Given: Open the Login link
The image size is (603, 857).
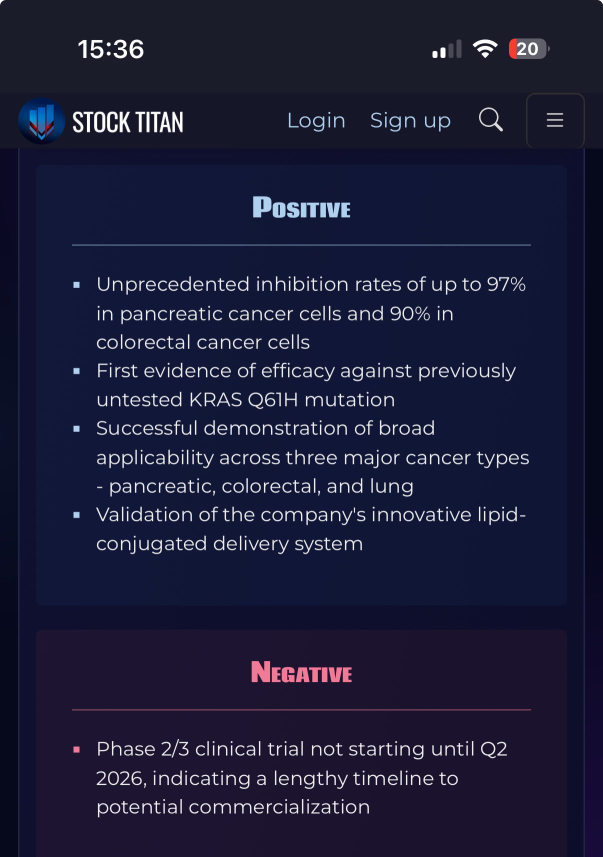Looking at the screenshot, I should click(x=316, y=121).
